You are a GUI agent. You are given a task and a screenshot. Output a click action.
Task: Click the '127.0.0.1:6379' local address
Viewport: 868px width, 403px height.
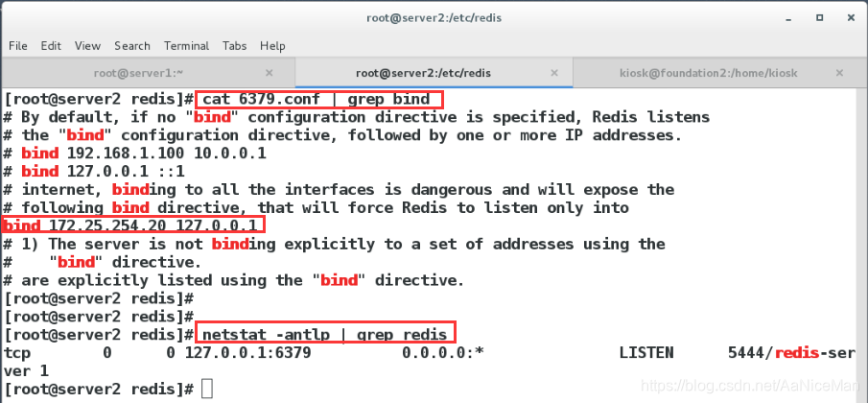coord(248,353)
